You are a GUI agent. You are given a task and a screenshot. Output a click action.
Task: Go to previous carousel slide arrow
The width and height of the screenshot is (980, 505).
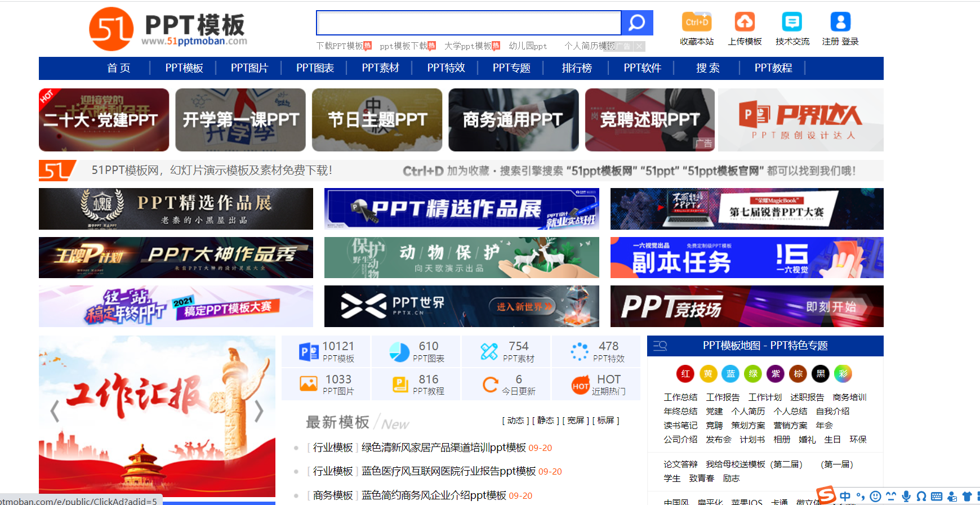pyautogui.click(x=55, y=411)
